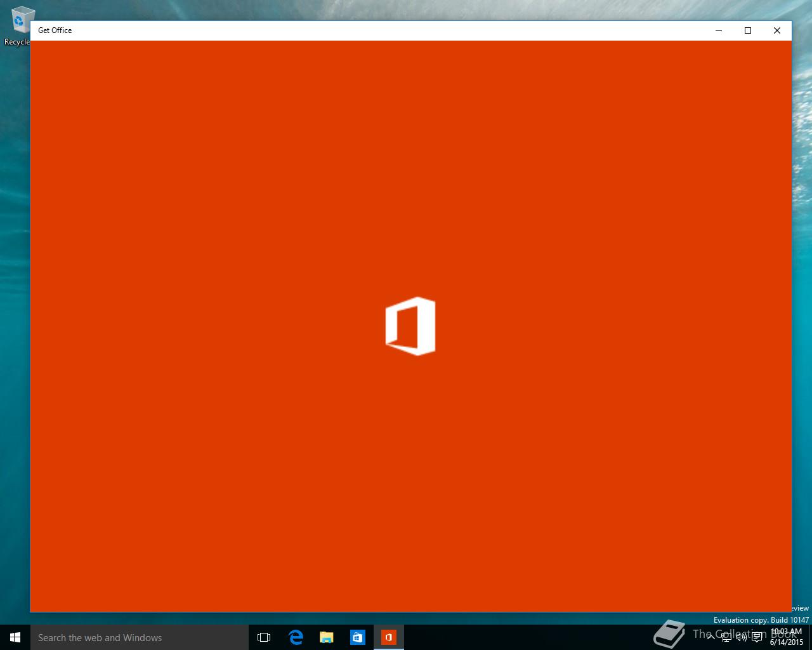Select the Get Office taskbar icon
The height and width of the screenshot is (650, 812).
click(389, 637)
